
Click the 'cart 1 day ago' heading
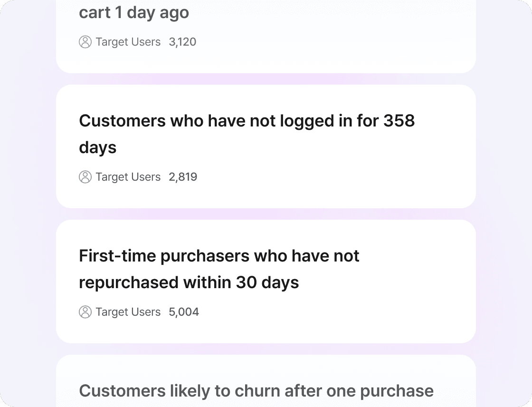point(134,13)
